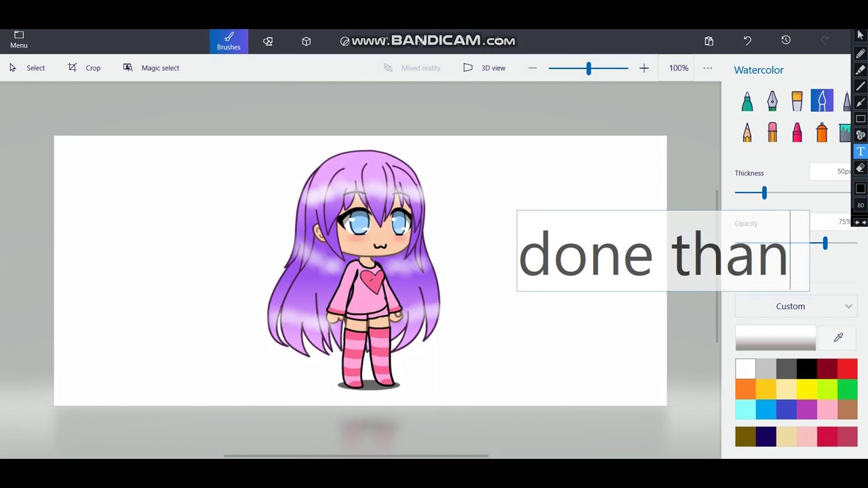Choose the purple color swatch
868x488 pixels.
click(x=806, y=409)
